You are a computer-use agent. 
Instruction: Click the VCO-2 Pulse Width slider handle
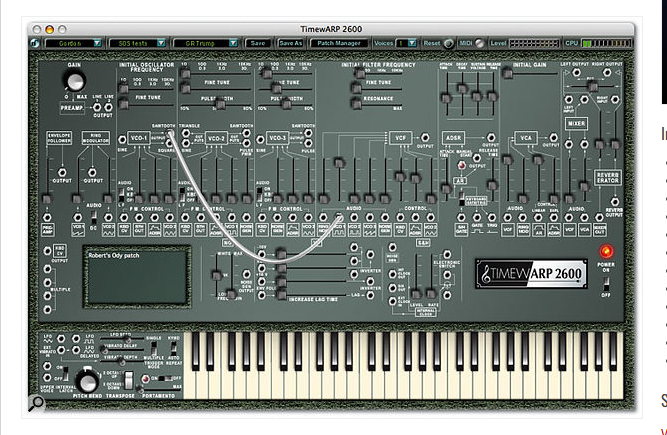coord(220,103)
